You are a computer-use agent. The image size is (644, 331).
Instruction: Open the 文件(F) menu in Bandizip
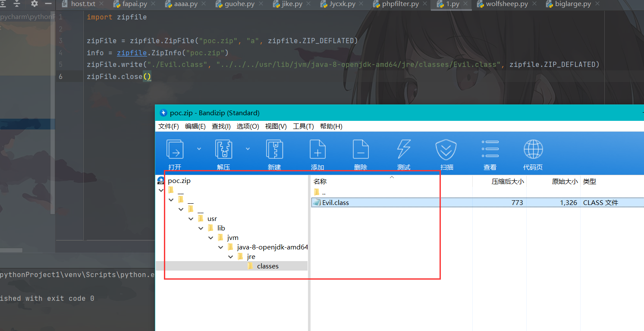tap(168, 126)
